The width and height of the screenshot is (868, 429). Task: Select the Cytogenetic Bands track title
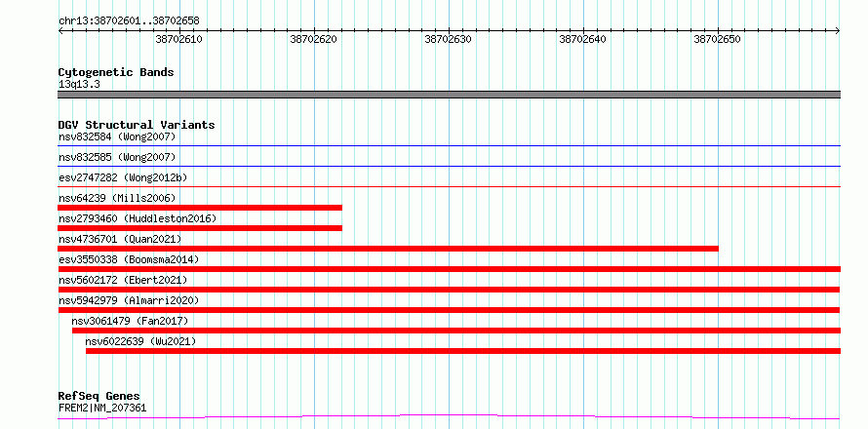[116, 72]
